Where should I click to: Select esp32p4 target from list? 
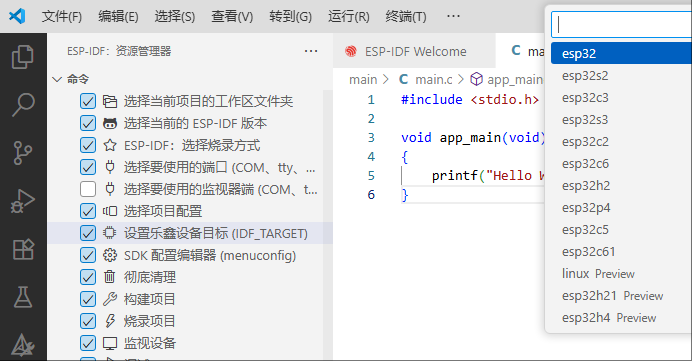pyautogui.click(x=621, y=208)
